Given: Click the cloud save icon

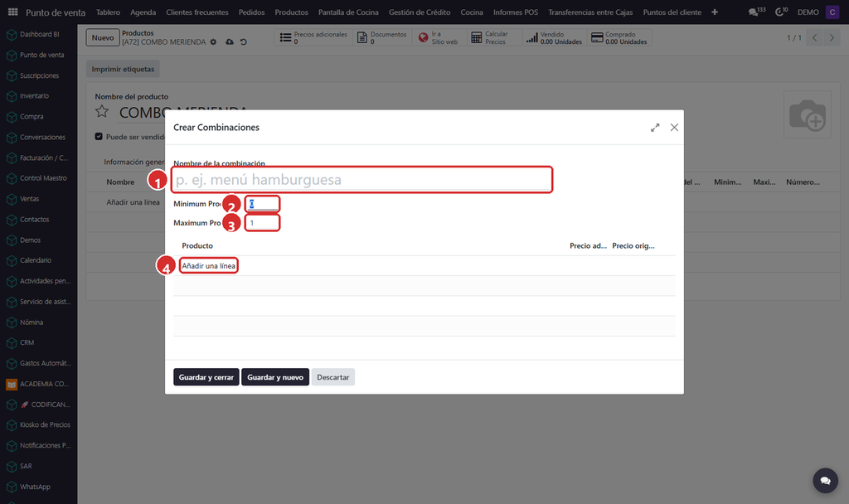Looking at the screenshot, I should click(x=230, y=41).
